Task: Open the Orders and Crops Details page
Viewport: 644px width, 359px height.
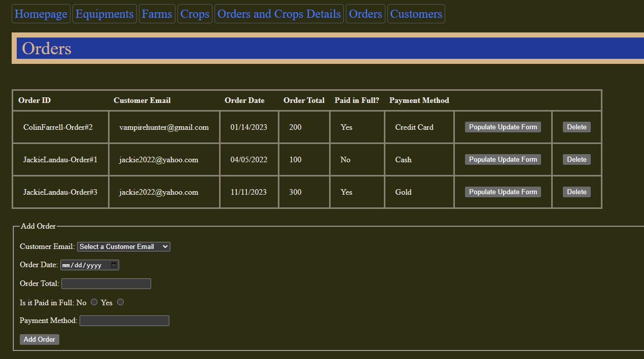Action: tap(279, 14)
